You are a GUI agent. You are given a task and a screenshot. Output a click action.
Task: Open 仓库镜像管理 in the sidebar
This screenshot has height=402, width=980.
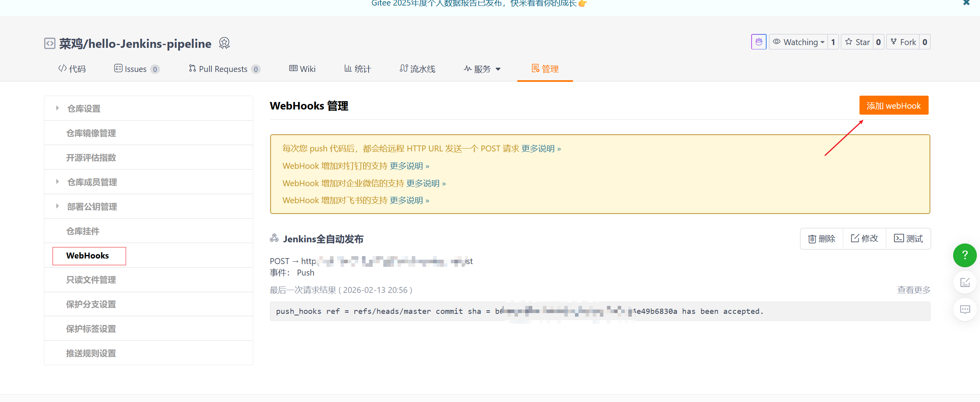point(149,133)
